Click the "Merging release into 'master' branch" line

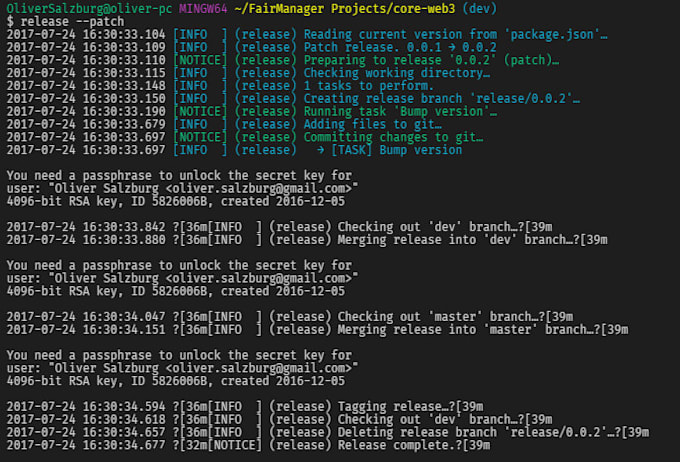pos(317,329)
